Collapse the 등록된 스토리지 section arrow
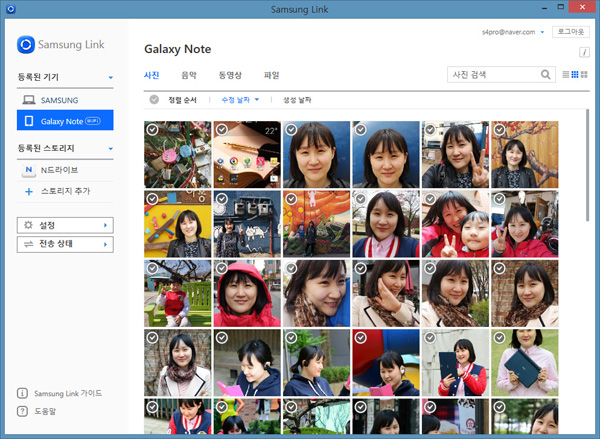The image size is (600, 439). [111, 149]
